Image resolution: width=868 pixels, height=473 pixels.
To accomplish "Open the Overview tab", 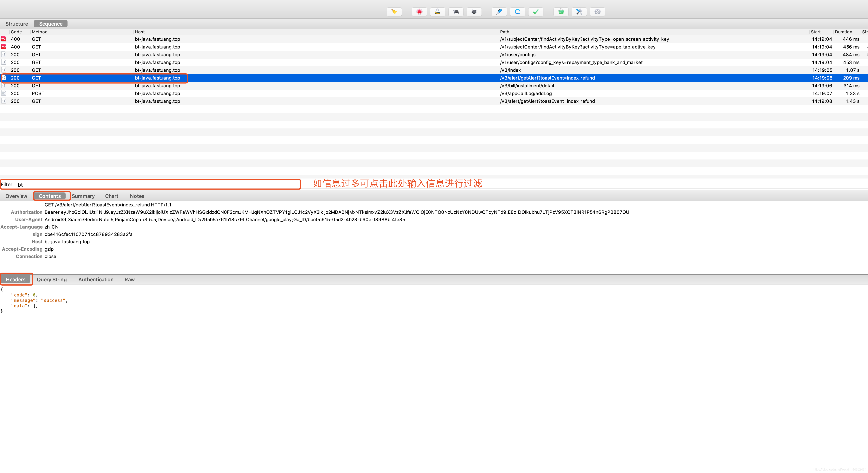I will [x=16, y=196].
